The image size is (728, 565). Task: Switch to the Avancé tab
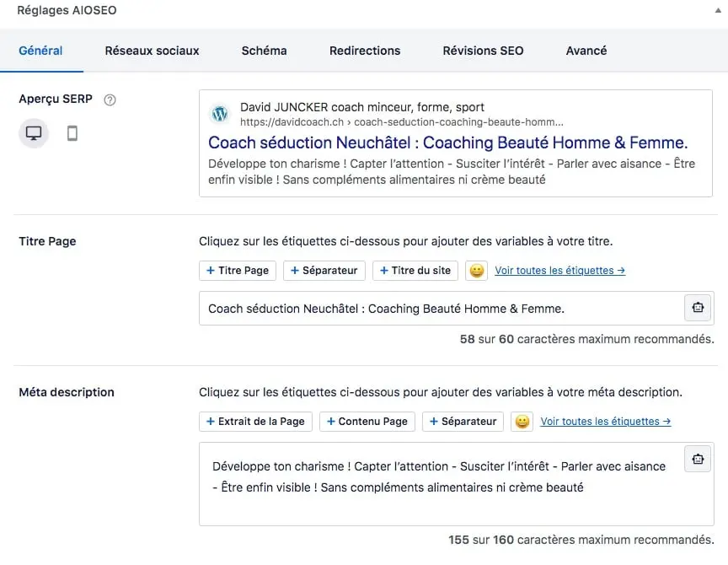(586, 51)
